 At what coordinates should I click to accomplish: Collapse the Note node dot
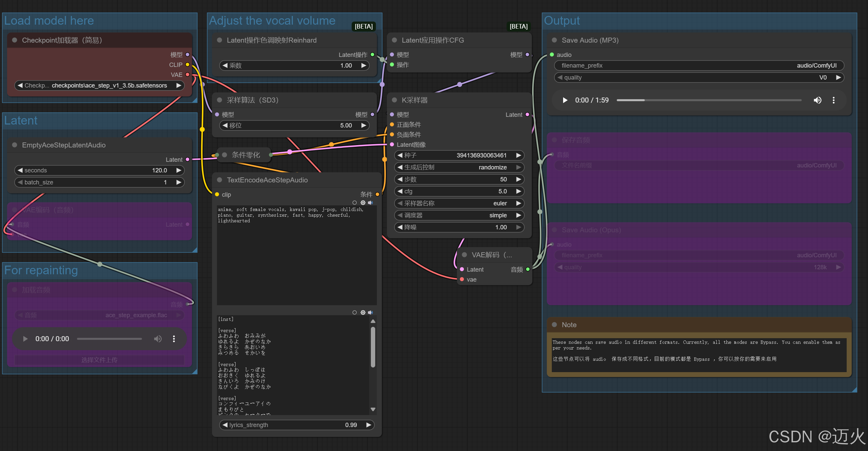554,325
